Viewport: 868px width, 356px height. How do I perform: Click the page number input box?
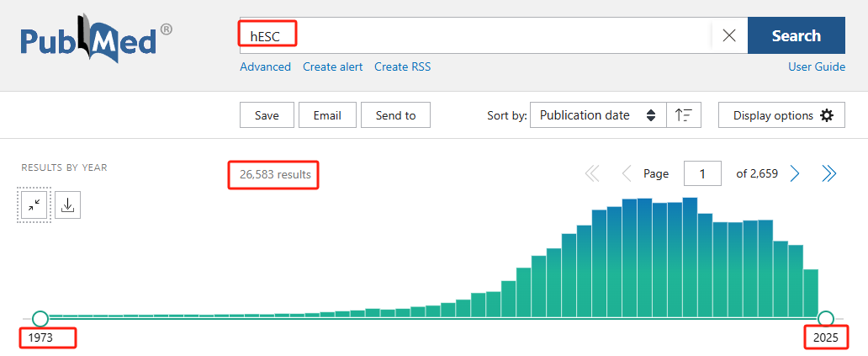click(702, 174)
